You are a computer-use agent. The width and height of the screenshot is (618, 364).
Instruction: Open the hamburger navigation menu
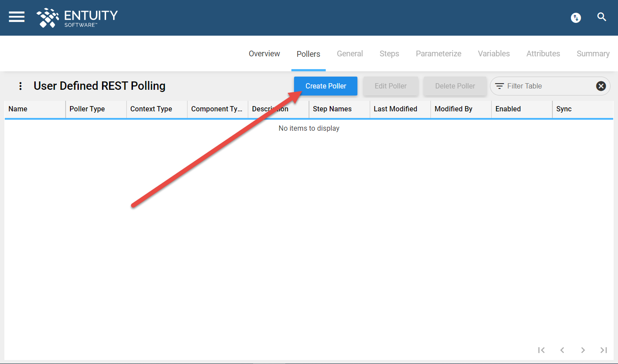click(16, 17)
